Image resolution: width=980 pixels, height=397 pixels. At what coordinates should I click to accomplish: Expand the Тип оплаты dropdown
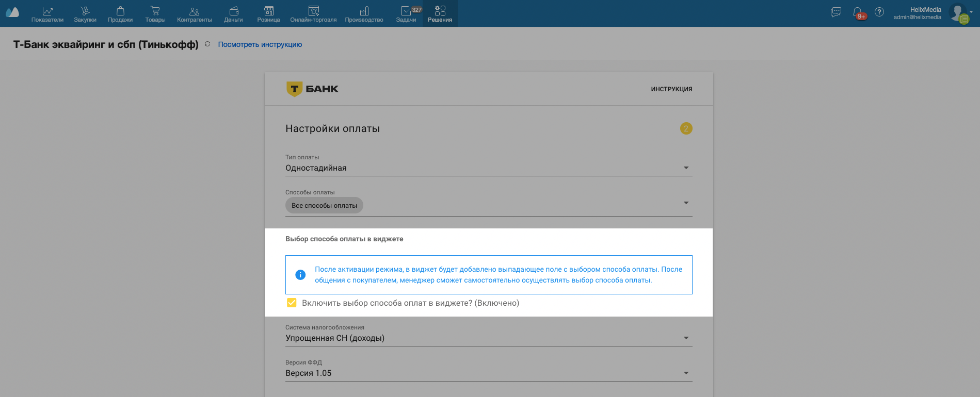(686, 168)
